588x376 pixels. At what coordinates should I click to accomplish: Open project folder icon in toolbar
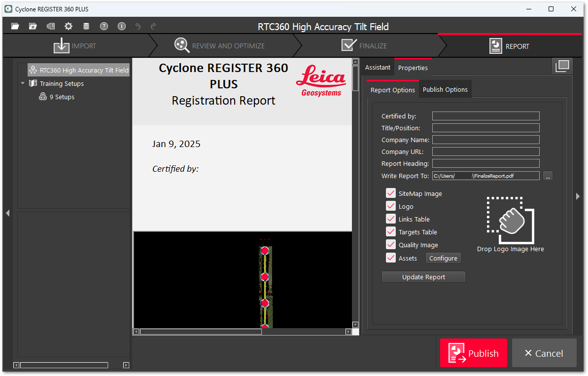coord(15,26)
